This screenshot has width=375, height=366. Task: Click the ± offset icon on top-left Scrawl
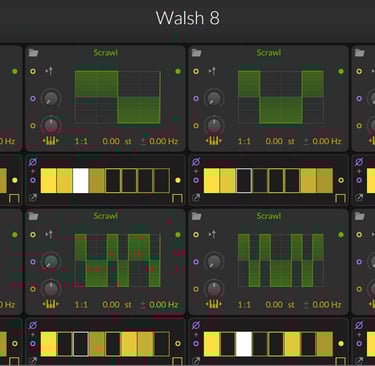(x=143, y=141)
